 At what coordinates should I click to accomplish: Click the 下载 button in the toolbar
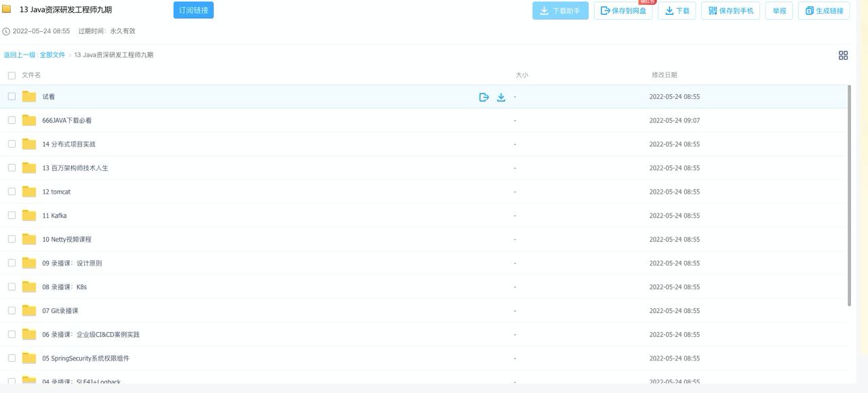[x=677, y=11]
